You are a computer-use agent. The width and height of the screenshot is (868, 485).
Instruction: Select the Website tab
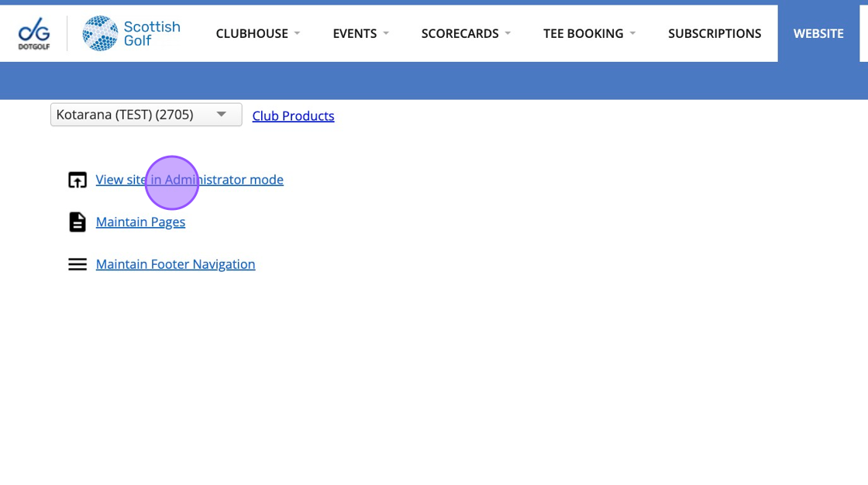pyautogui.click(x=818, y=33)
